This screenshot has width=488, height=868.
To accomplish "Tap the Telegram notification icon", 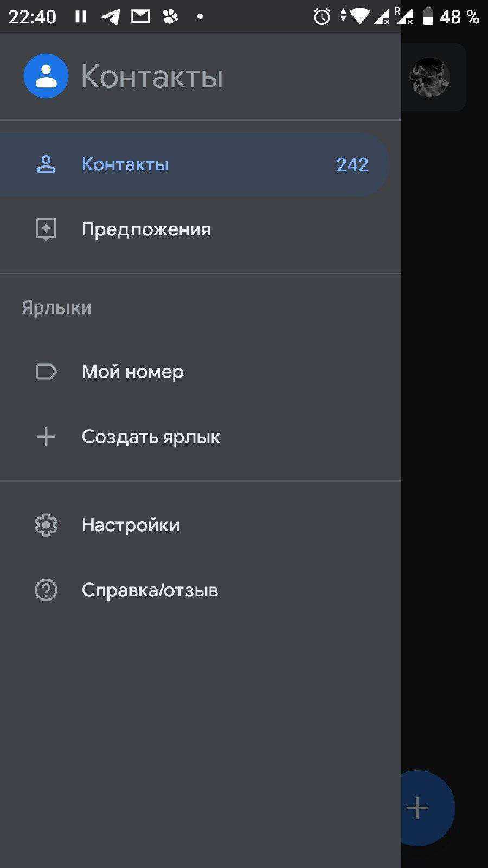I will point(111,17).
